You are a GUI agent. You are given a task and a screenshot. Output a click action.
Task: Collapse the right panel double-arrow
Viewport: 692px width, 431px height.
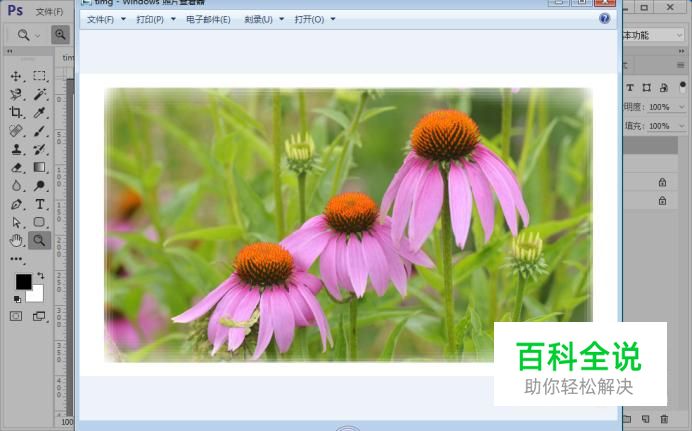(681, 51)
